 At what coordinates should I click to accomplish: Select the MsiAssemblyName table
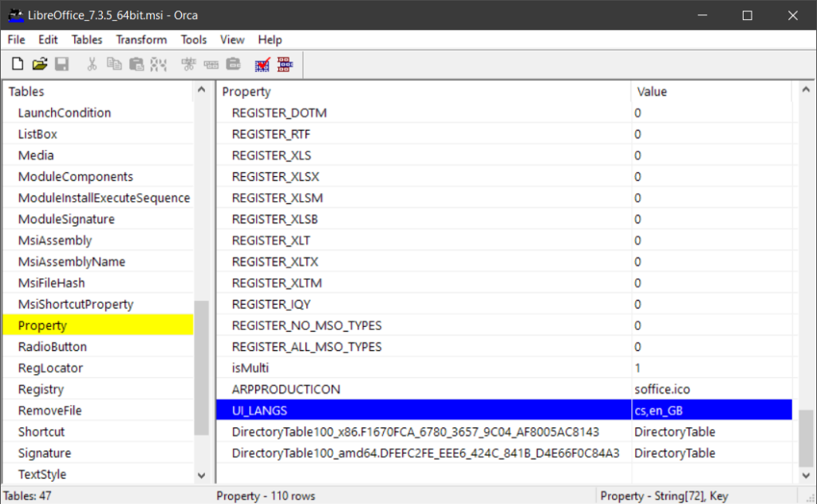click(x=98, y=262)
